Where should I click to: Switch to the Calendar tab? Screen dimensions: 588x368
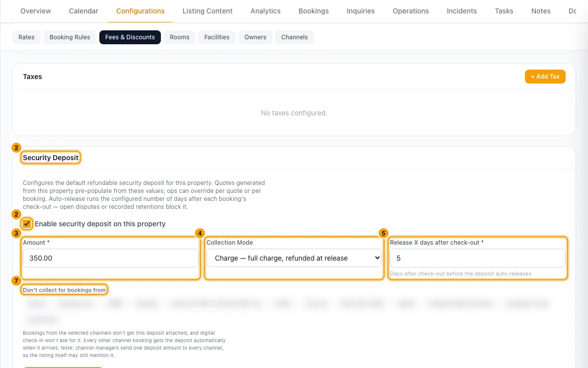(83, 11)
